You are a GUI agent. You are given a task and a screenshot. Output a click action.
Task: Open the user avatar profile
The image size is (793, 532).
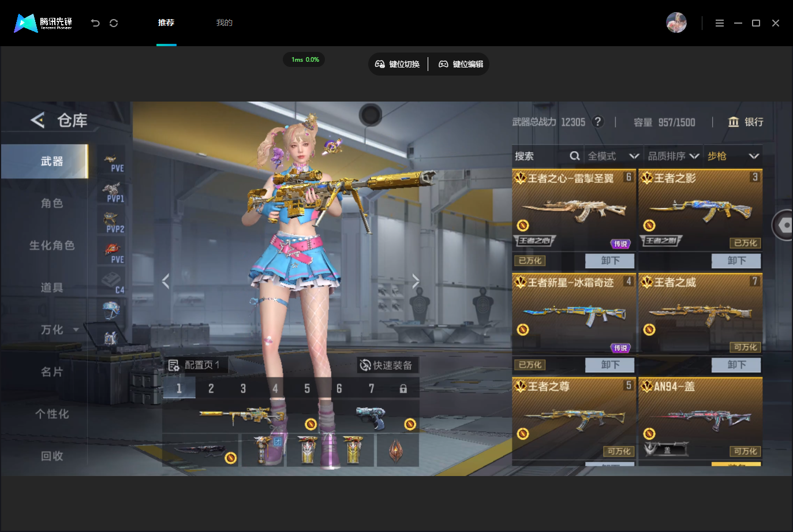(x=676, y=23)
